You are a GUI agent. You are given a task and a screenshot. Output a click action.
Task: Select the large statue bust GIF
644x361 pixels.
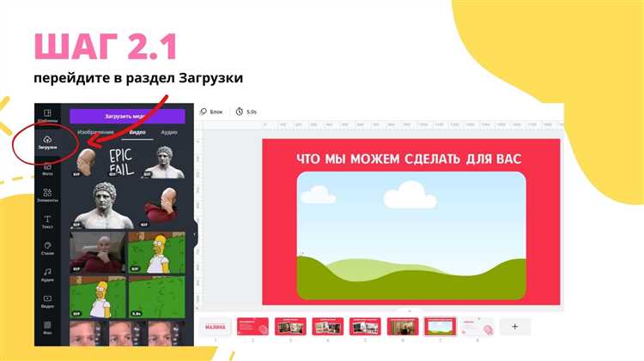coord(103,205)
